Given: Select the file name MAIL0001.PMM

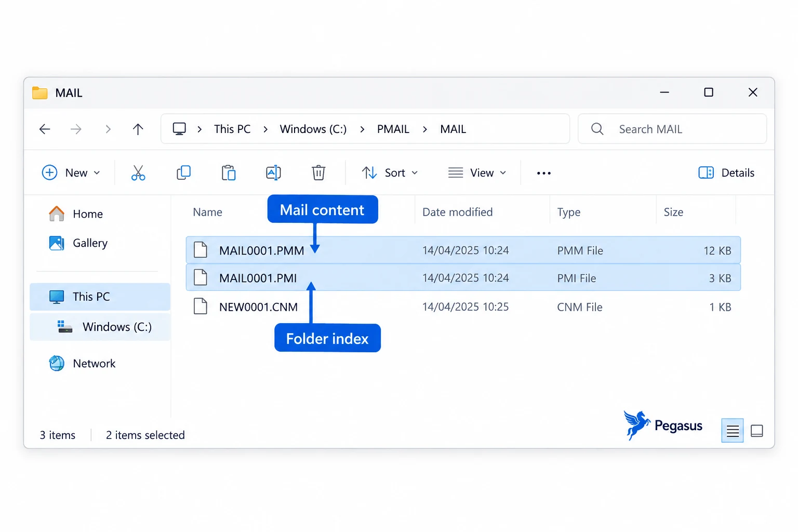Looking at the screenshot, I should click(261, 250).
